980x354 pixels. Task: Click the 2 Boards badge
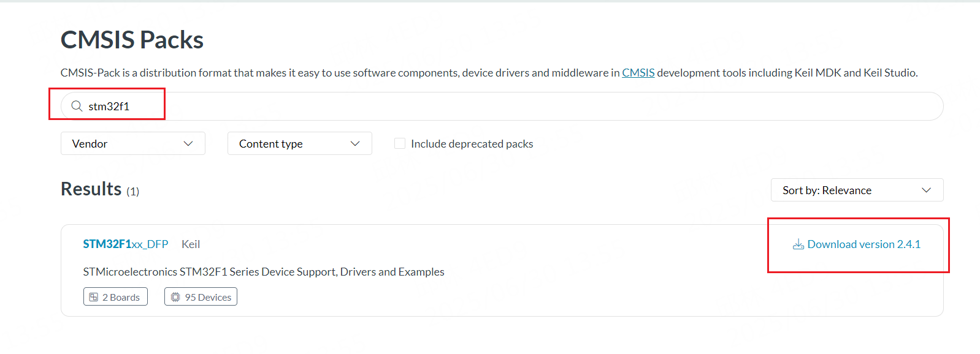coord(115,297)
